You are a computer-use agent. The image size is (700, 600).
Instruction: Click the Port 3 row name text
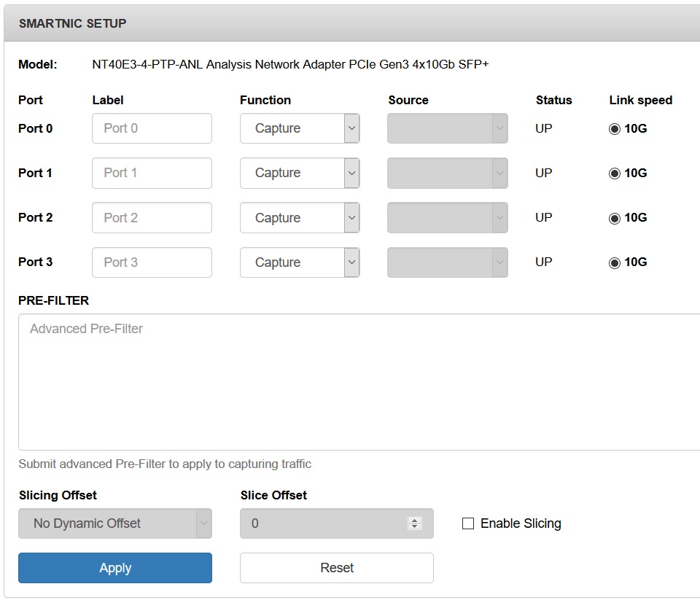tap(35, 262)
